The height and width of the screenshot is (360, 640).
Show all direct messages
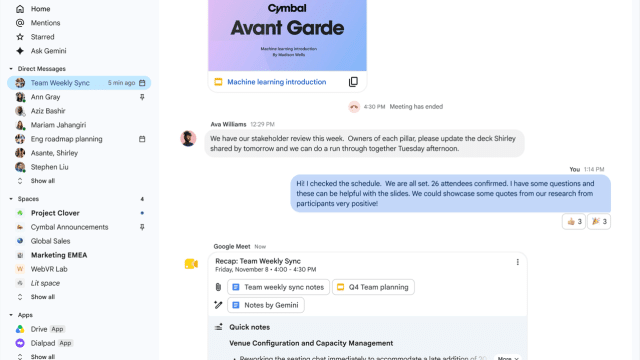42,181
